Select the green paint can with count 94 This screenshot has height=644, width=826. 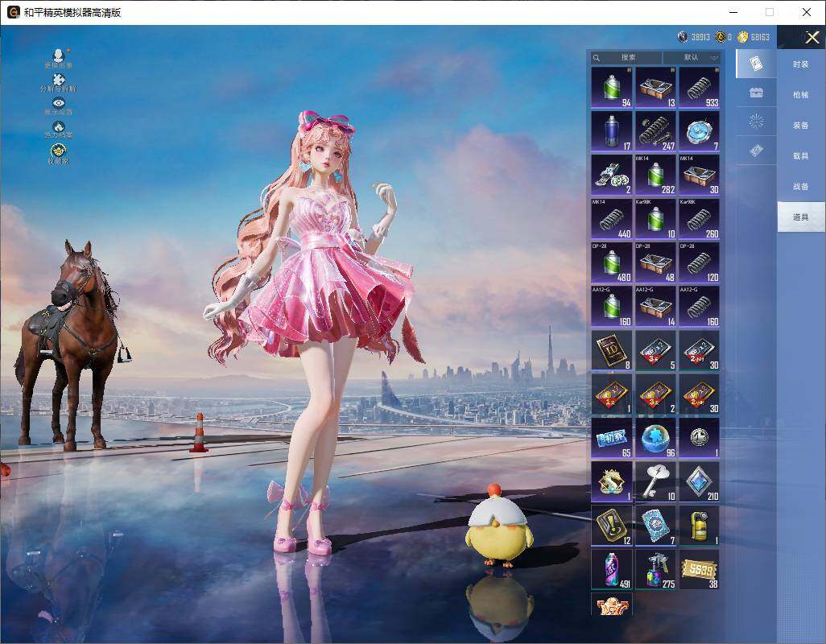[611, 88]
